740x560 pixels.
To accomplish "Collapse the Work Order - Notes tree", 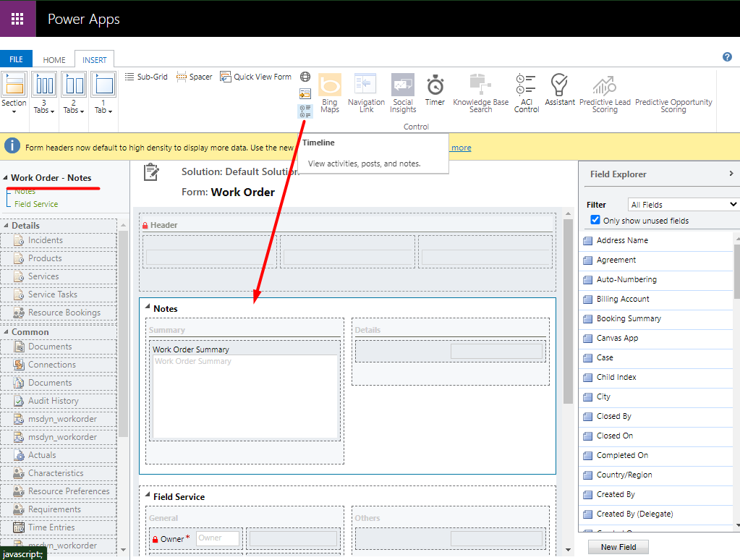I will click(x=6, y=178).
